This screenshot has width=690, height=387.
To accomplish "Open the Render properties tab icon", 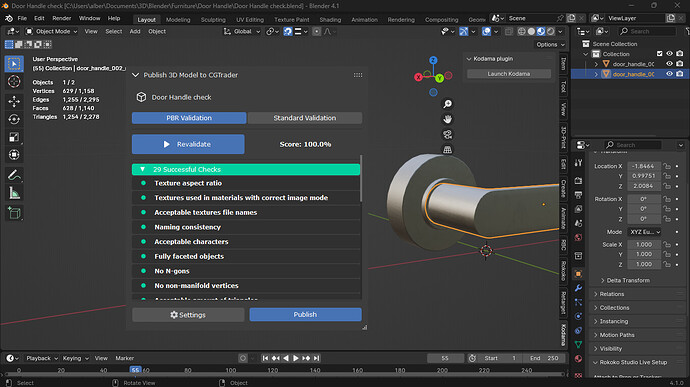I will click(x=579, y=181).
